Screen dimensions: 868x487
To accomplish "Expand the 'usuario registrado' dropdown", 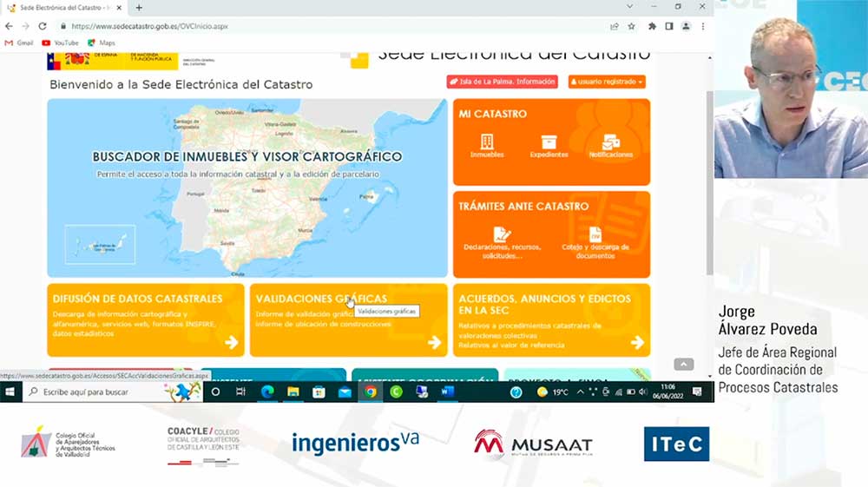I will tap(607, 82).
